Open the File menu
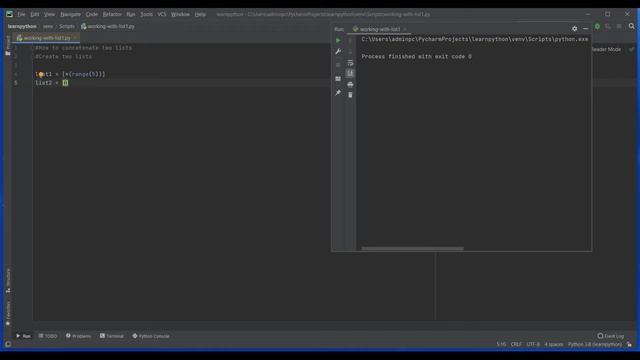This screenshot has height=360, width=640. coord(21,14)
